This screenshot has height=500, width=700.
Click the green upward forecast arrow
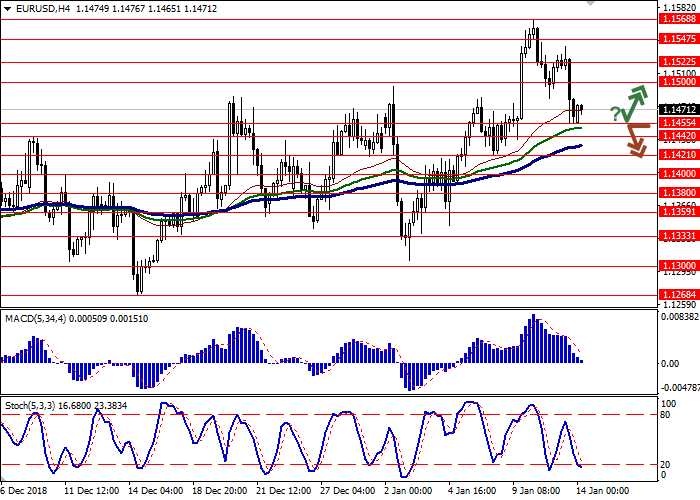pos(633,101)
